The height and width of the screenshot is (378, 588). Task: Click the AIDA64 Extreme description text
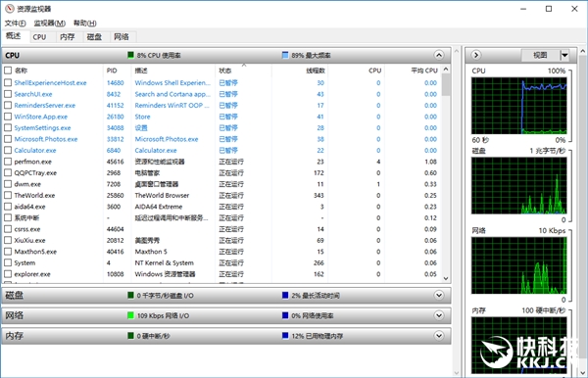(159, 207)
